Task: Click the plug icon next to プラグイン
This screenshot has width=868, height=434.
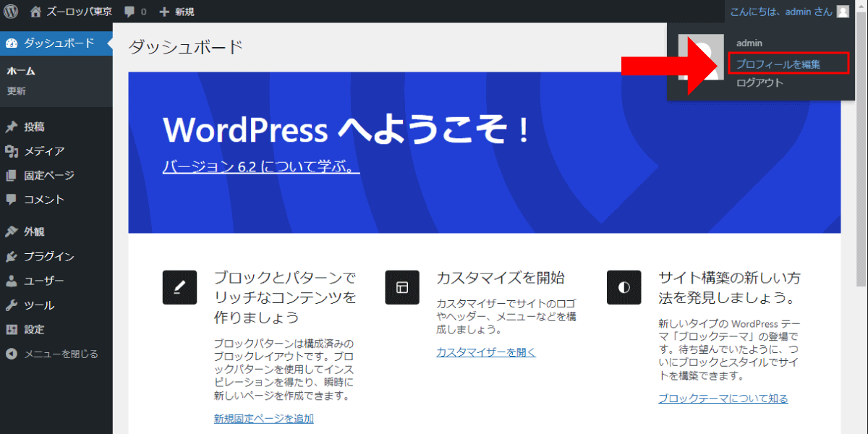Action: [x=11, y=256]
